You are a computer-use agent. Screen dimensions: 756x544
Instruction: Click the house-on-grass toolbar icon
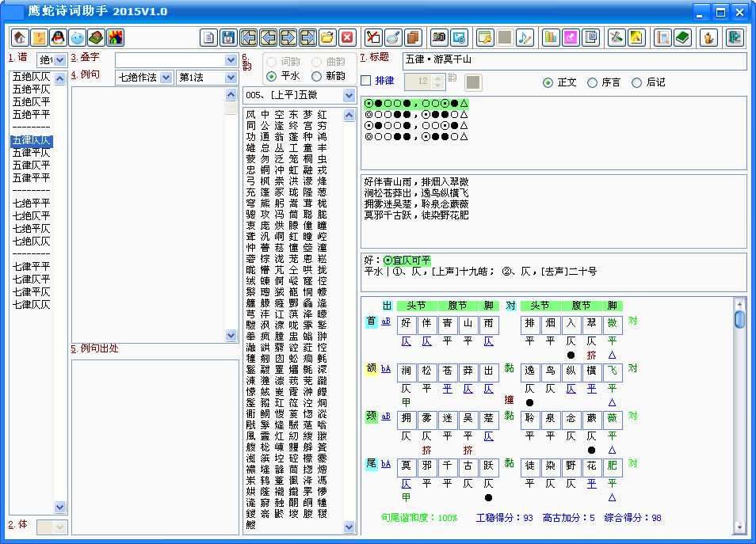(97, 37)
